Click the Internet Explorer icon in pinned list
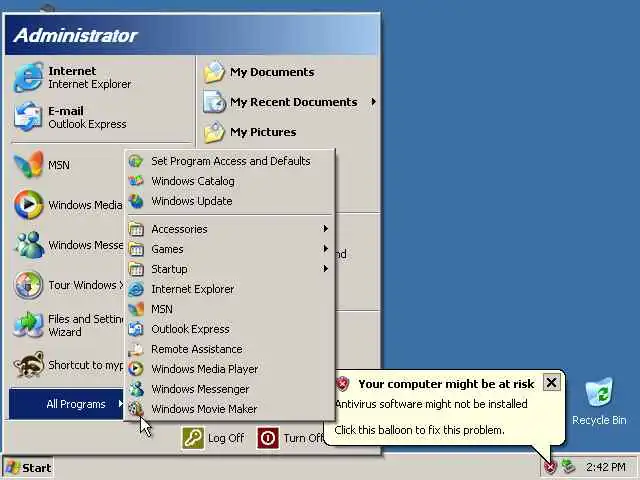 [28, 77]
